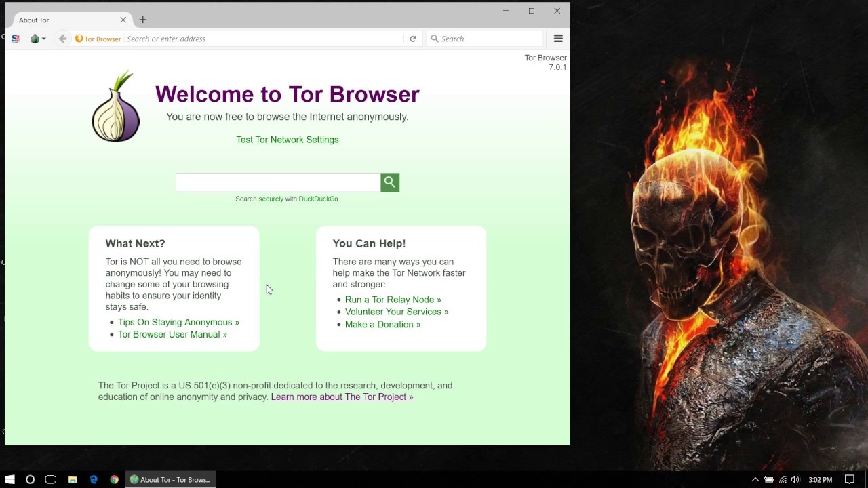
Task: Click the battery icon in system tray
Action: click(769, 480)
